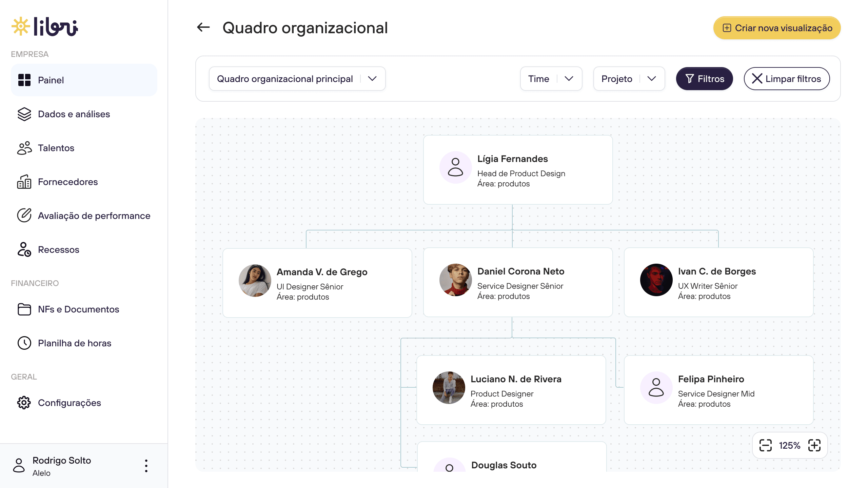
Task: Open the user menu three-dots icon
Action: (x=146, y=466)
